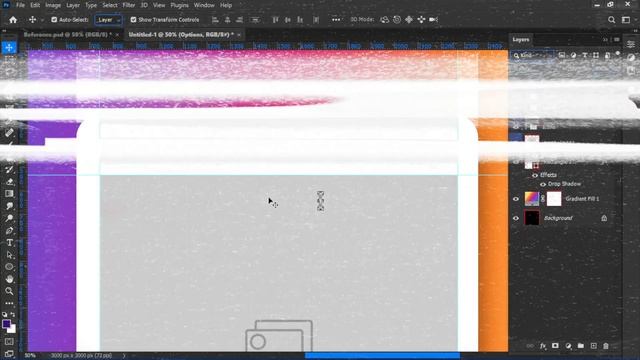The height and width of the screenshot is (360, 640).
Task: Select the Eraser tool
Action: pos(9,182)
